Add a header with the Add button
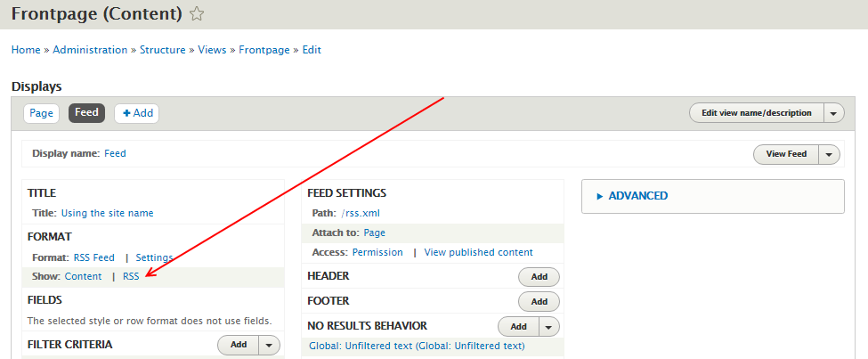Image resolution: width=868 pixels, height=359 pixels. pyautogui.click(x=539, y=277)
